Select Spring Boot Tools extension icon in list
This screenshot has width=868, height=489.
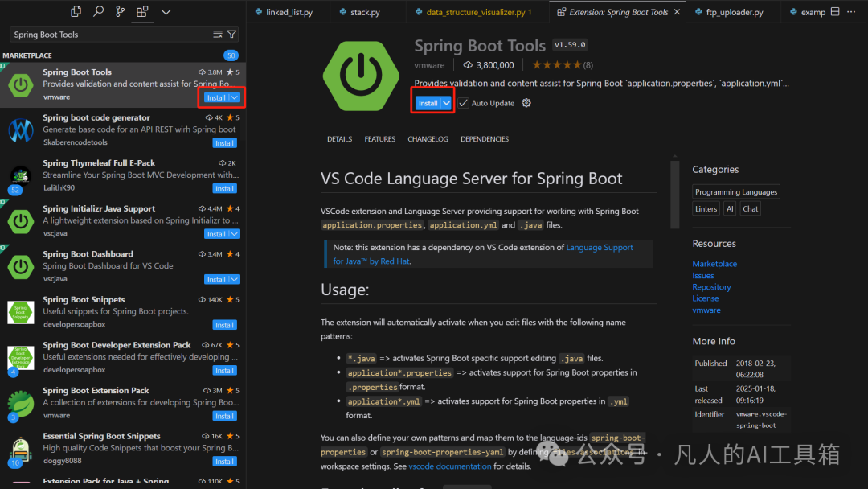(20, 84)
